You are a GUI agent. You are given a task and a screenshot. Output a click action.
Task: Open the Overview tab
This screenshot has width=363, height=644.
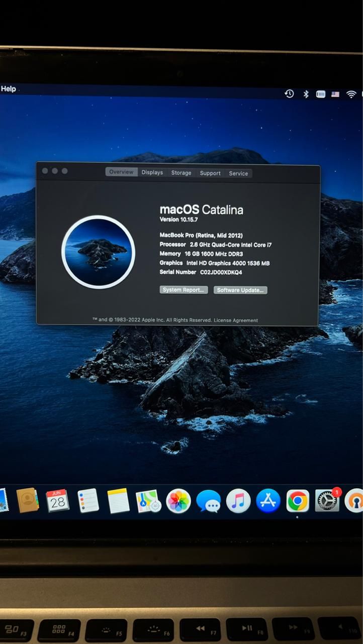pyautogui.click(x=121, y=172)
